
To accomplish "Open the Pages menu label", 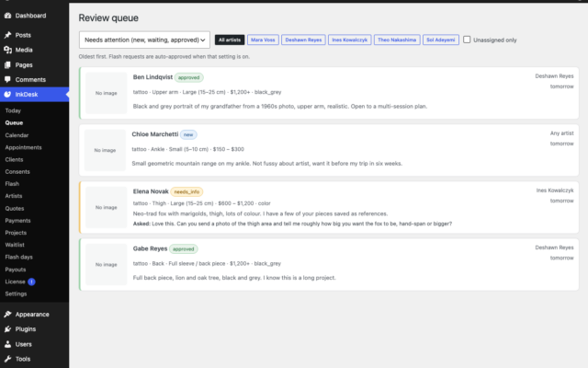I will (x=24, y=65).
